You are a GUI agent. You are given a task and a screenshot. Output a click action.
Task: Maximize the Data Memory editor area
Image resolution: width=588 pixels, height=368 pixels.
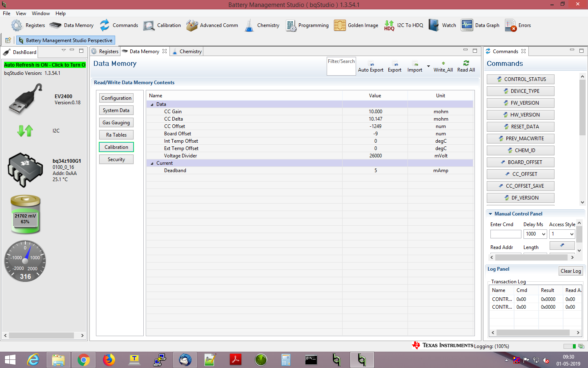475,51
